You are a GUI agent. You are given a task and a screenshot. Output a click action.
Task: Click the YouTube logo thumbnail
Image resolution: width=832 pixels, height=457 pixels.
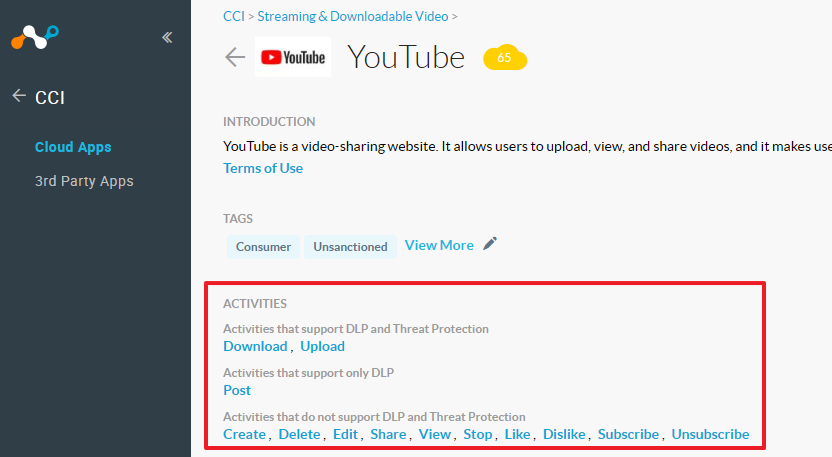pos(293,57)
